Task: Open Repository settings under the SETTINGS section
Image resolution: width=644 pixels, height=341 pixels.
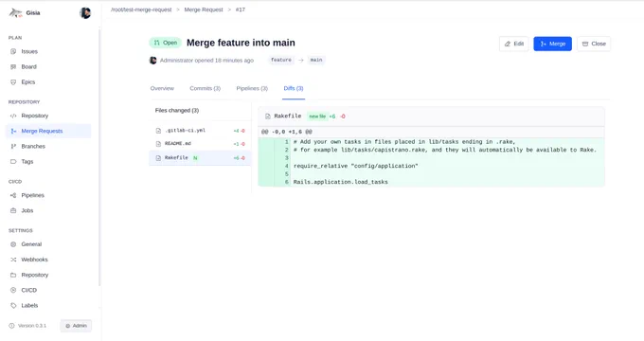Action: 48,275
